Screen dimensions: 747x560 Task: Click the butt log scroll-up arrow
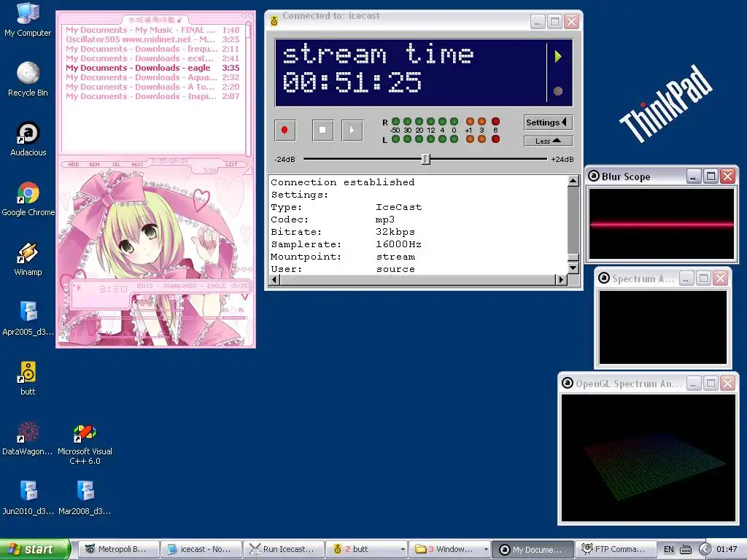pos(573,181)
